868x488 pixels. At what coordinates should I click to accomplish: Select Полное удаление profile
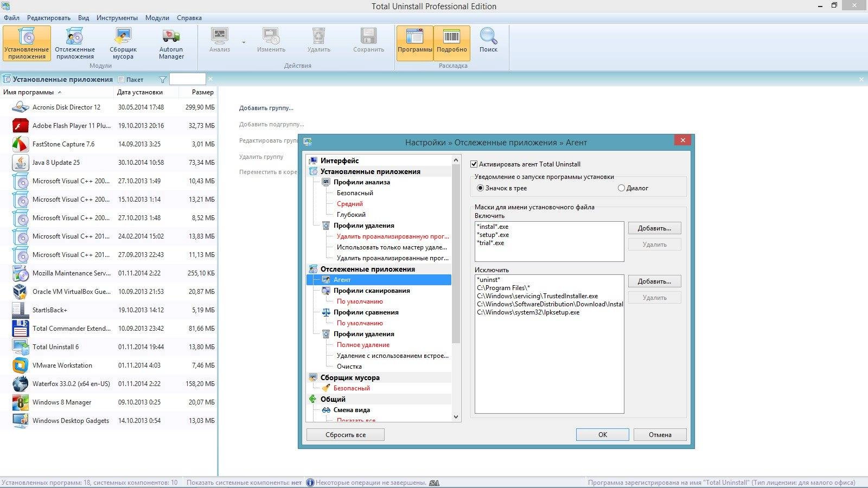363,345
